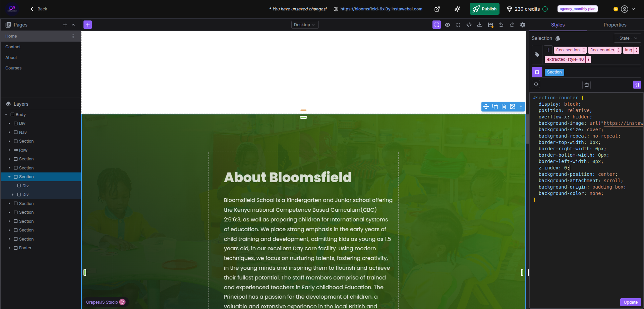Click the ftco-counter class chip

(602, 50)
